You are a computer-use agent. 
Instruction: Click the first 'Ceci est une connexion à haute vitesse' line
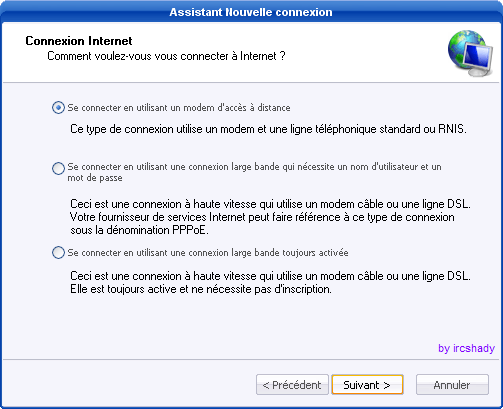(x=270, y=204)
